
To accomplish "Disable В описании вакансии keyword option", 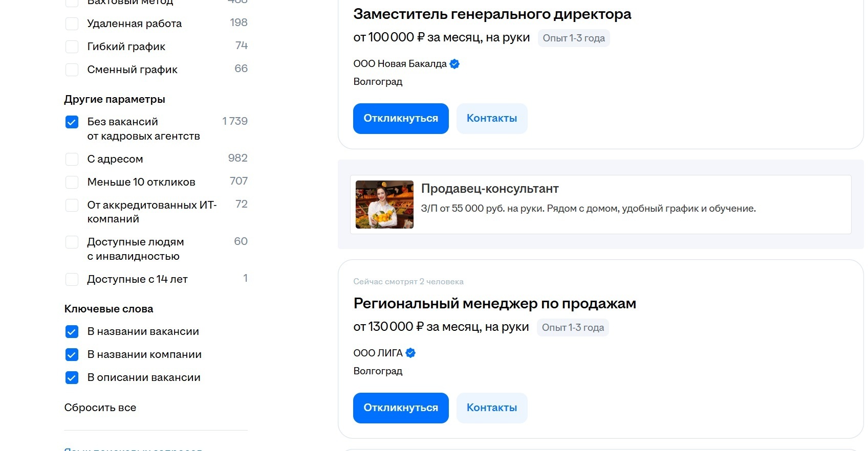I will pyautogui.click(x=72, y=378).
